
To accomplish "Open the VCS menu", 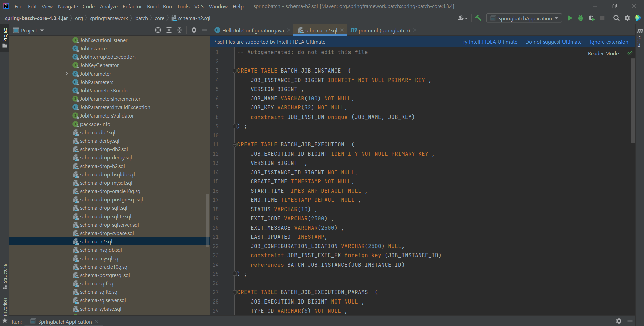I will pos(199,6).
